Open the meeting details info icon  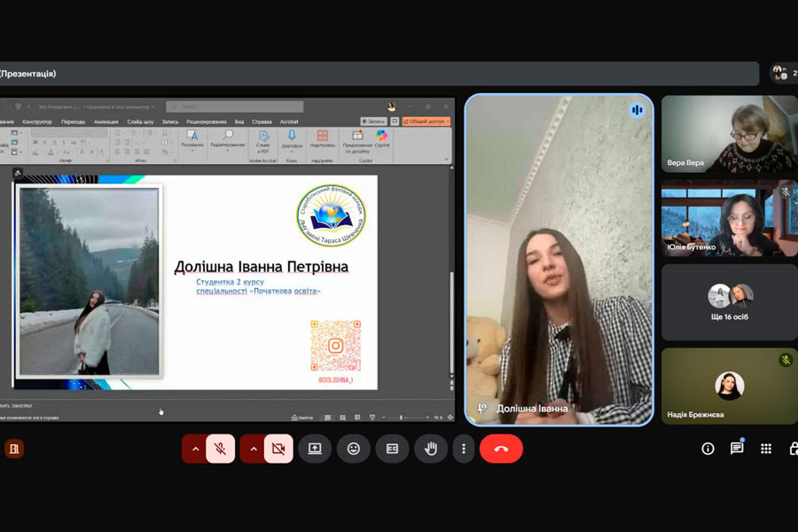click(x=708, y=449)
